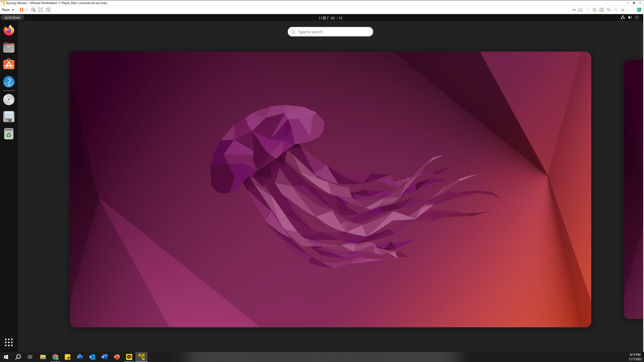
Task: Expand the power options arrow beside the pause button
Action: (27, 10)
